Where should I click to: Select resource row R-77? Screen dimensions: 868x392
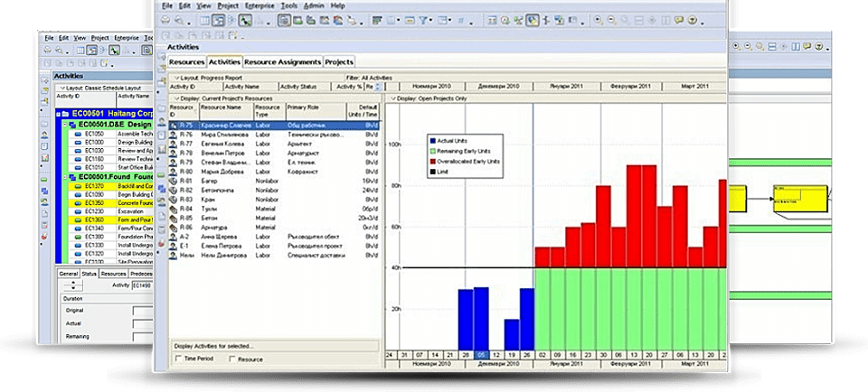[275, 144]
